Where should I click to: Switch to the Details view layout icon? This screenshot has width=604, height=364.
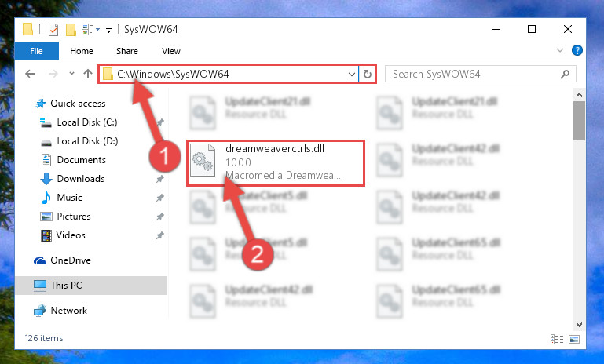point(557,339)
